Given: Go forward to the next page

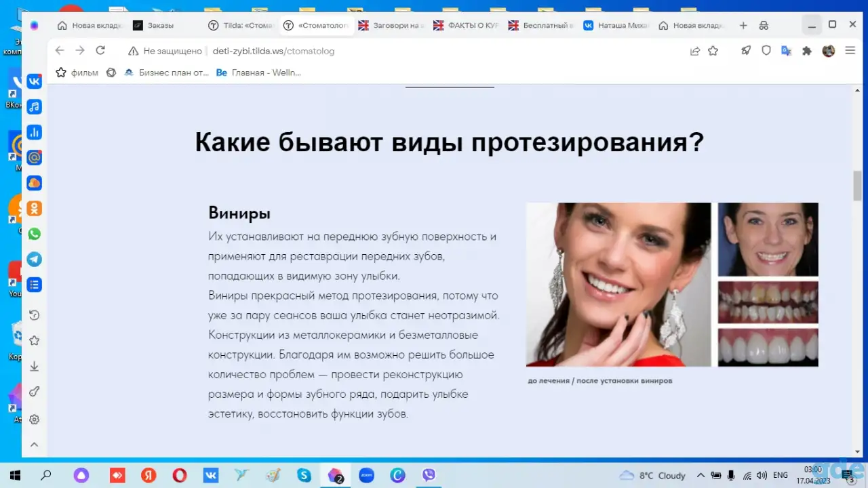Looking at the screenshot, I should click(80, 51).
